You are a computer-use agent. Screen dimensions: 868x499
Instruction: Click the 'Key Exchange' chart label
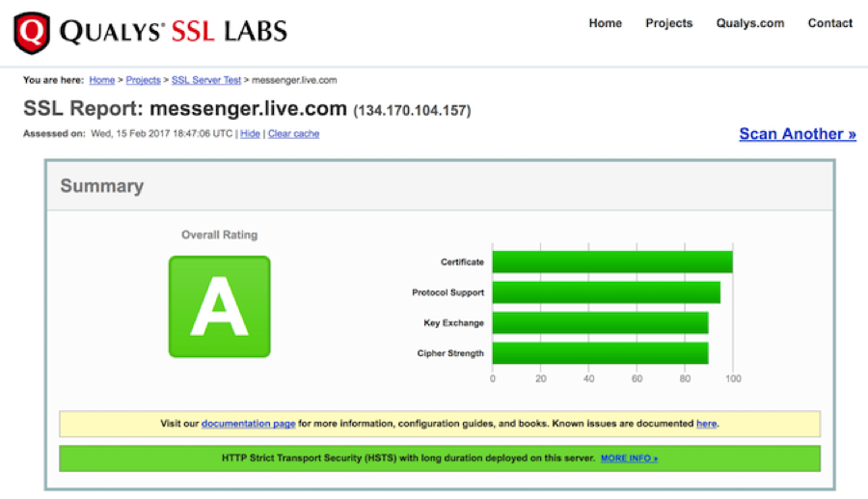pyautogui.click(x=454, y=323)
